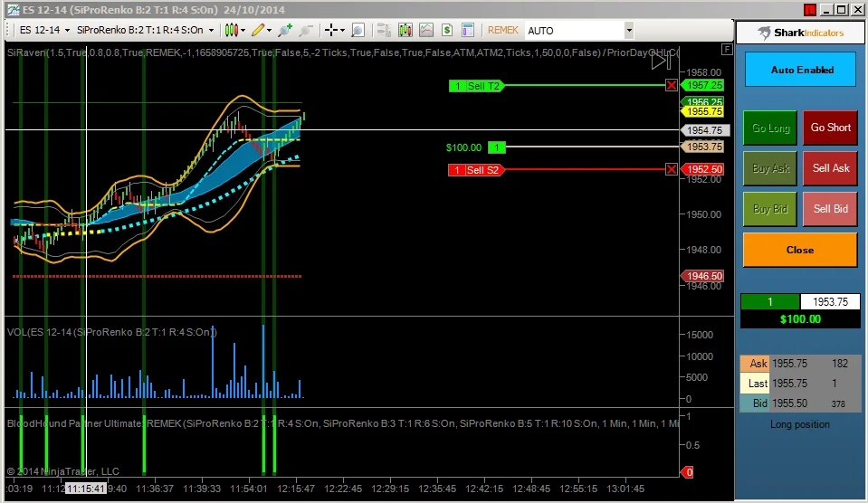Expand the chart style dropdown arrow
868x503 pixels.
pos(243,31)
